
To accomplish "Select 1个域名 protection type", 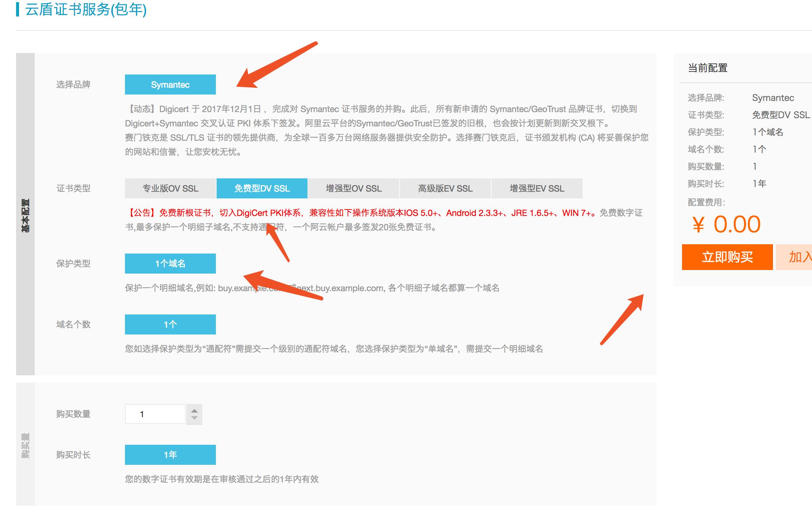I will [x=170, y=264].
